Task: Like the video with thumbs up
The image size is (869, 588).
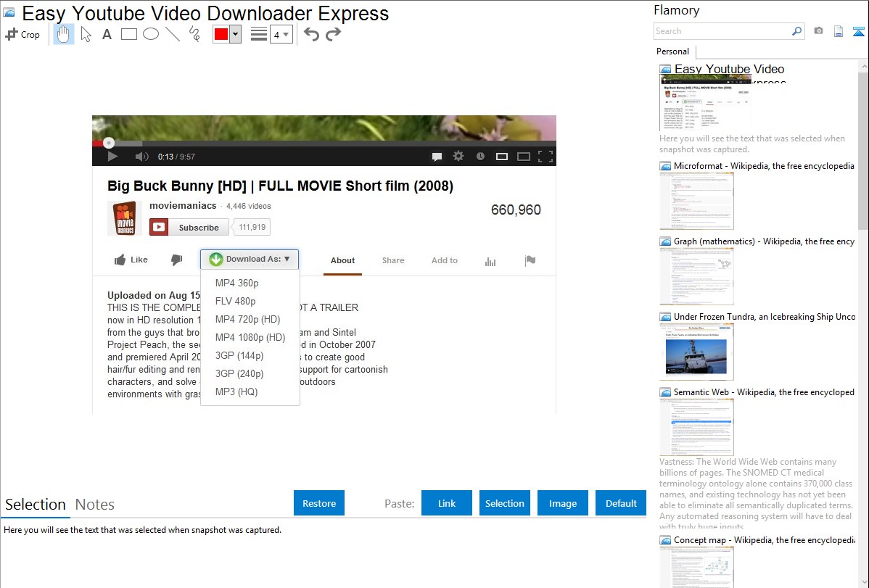Action: 131,260
